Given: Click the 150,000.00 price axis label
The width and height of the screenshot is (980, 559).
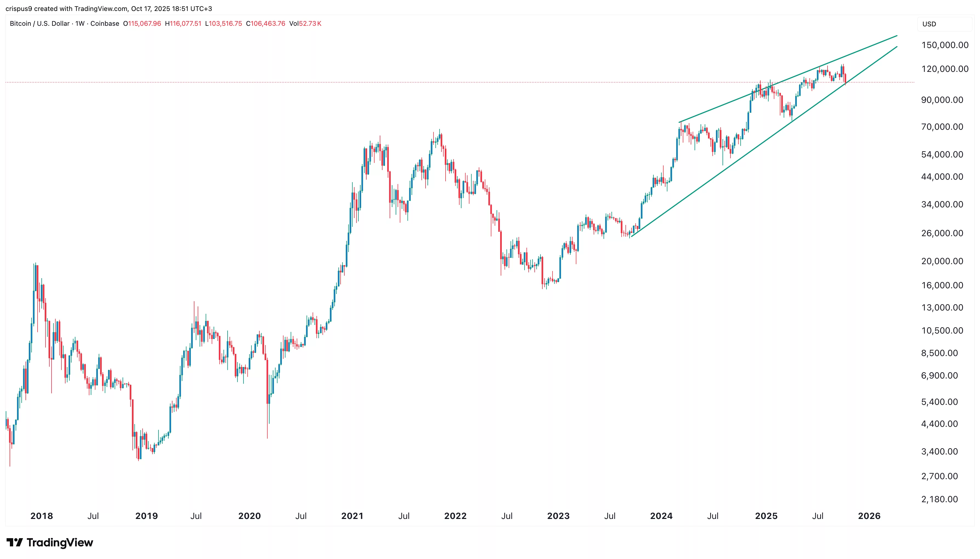Looking at the screenshot, I should [x=942, y=45].
